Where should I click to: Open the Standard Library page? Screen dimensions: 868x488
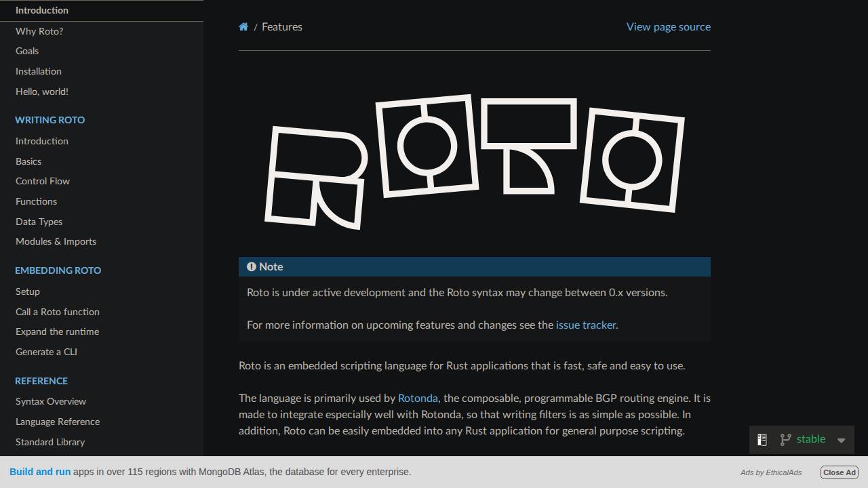[102, 442]
